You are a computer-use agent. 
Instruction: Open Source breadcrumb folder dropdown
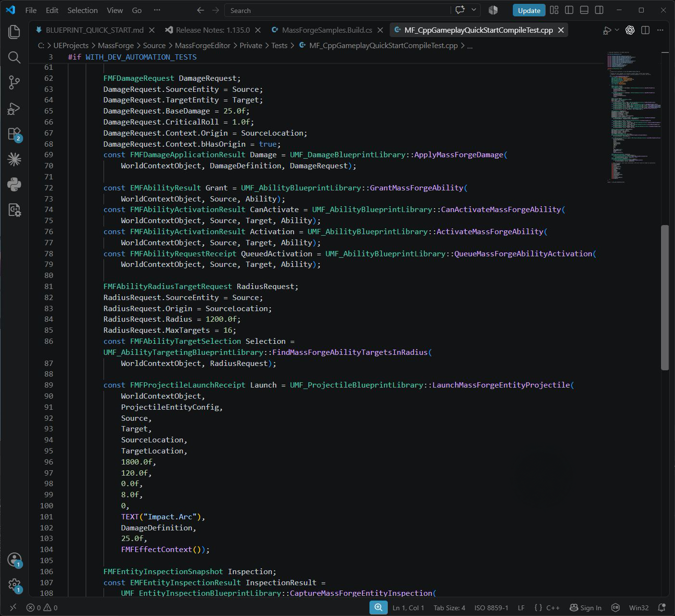(x=154, y=46)
